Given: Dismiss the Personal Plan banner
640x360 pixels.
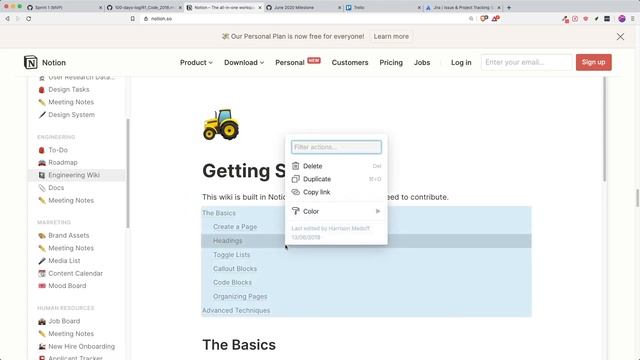Looking at the screenshot, I should [x=620, y=36].
